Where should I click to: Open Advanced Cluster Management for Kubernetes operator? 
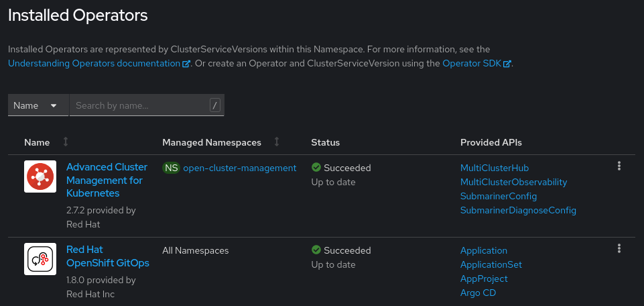(107, 180)
